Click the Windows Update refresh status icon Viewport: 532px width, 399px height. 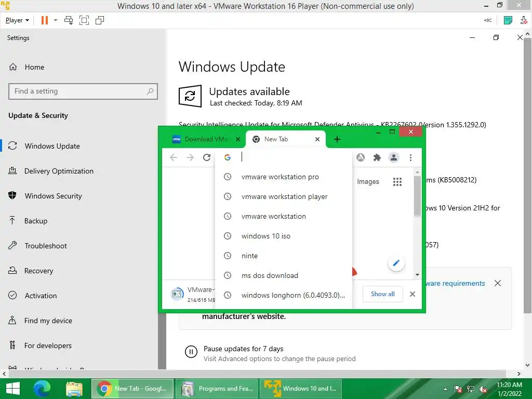pos(190,96)
